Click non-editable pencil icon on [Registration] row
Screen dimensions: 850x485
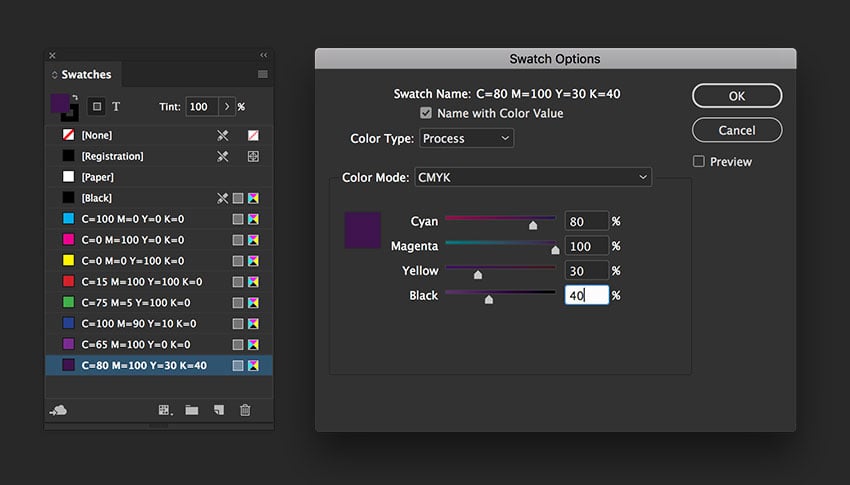[223, 156]
